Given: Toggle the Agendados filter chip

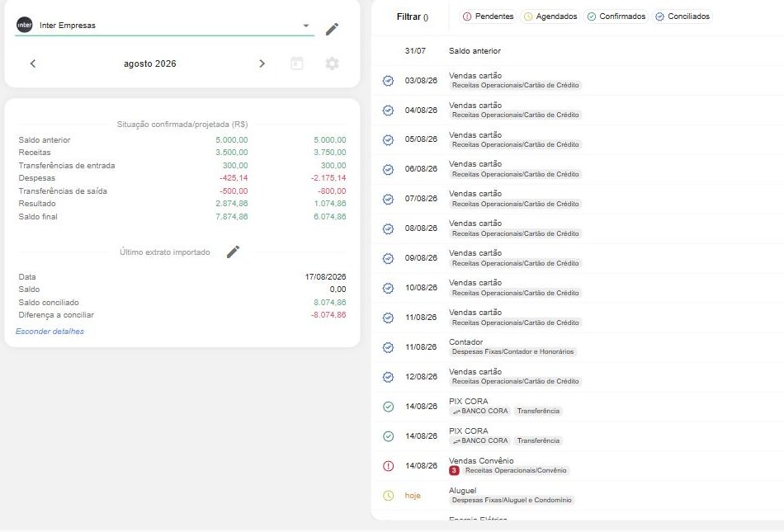Looking at the screenshot, I should [x=550, y=16].
